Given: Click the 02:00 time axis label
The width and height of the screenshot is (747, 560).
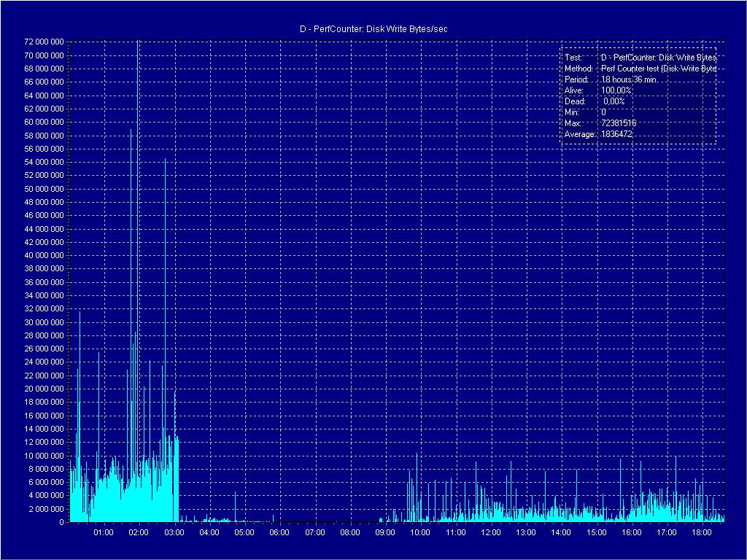Looking at the screenshot, I should coord(139,533).
